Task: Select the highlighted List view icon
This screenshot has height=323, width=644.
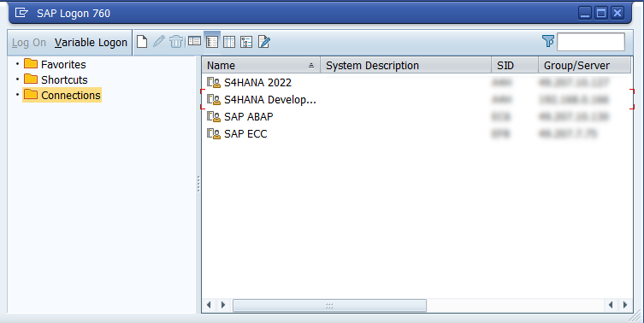Action: point(212,42)
